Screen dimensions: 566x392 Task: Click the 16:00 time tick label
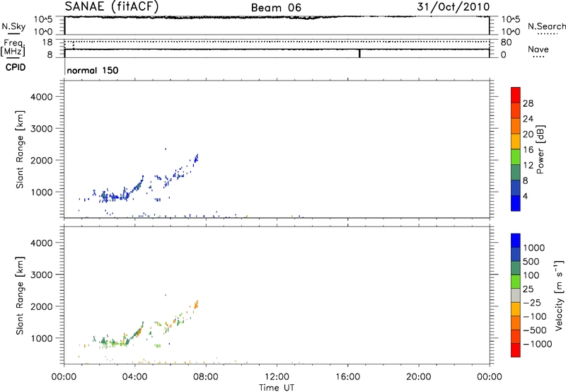pyautogui.click(x=347, y=377)
